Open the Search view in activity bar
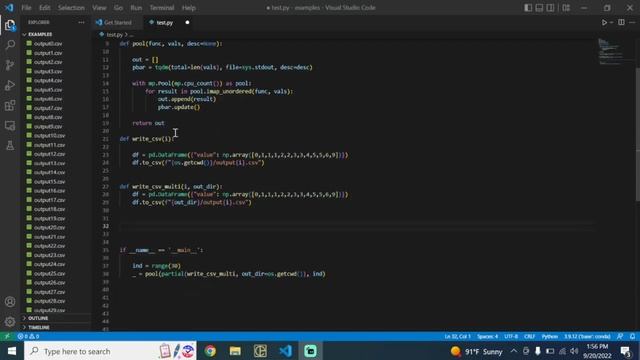This screenshot has height=360, width=640. click(x=10, y=45)
